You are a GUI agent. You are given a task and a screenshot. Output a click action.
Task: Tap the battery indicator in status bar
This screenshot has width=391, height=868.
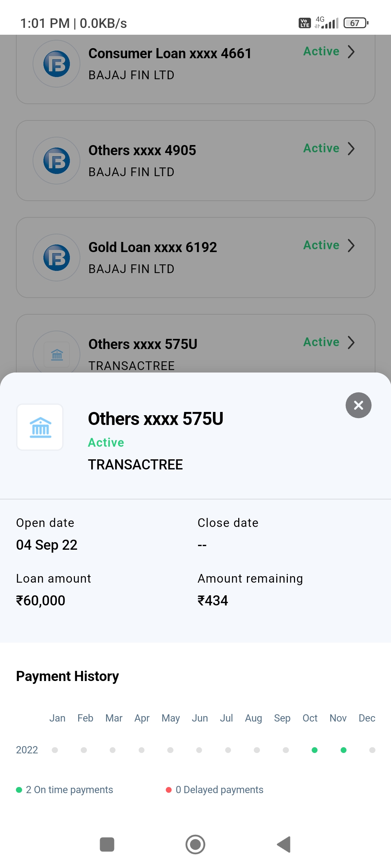pos(356,23)
